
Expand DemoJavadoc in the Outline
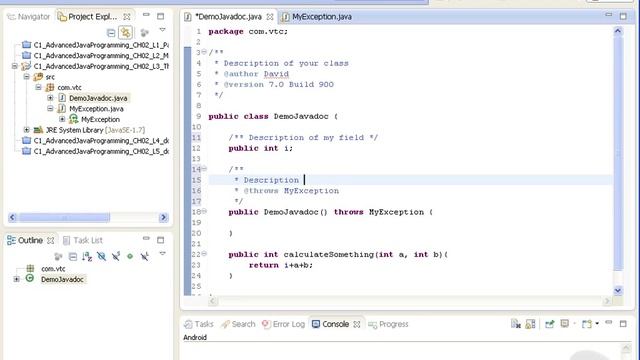click(16, 279)
